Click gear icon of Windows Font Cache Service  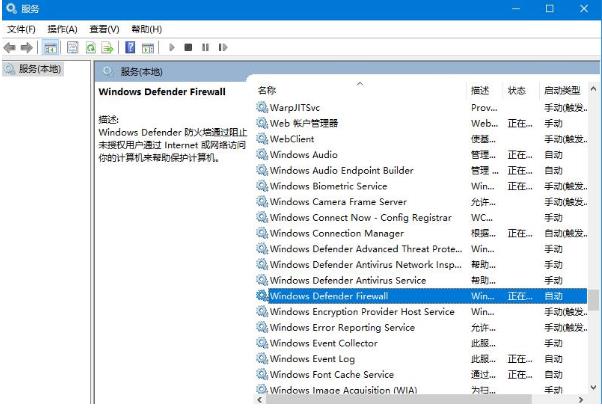(x=262, y=374)
